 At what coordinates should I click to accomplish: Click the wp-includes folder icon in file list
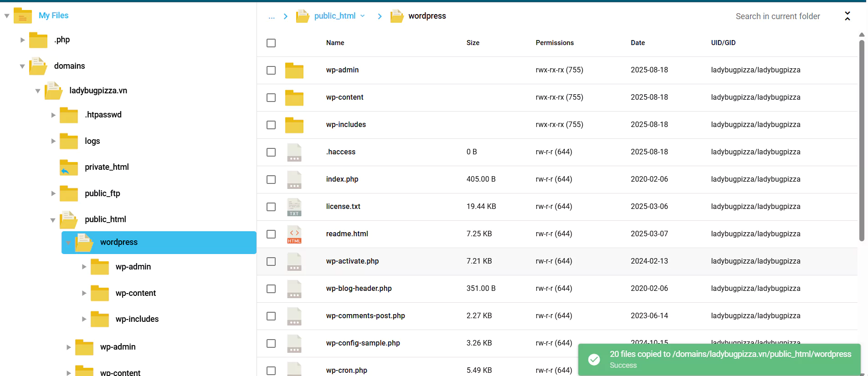pos(294,125)
